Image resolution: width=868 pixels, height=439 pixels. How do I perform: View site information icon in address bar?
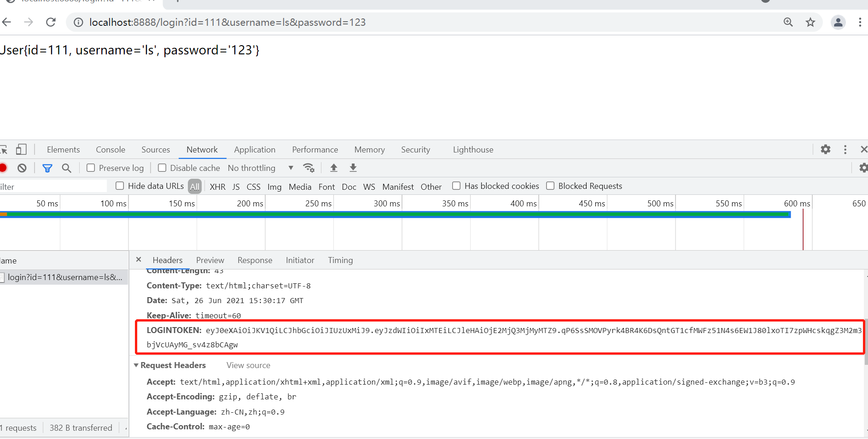click(x=79, y=22)
